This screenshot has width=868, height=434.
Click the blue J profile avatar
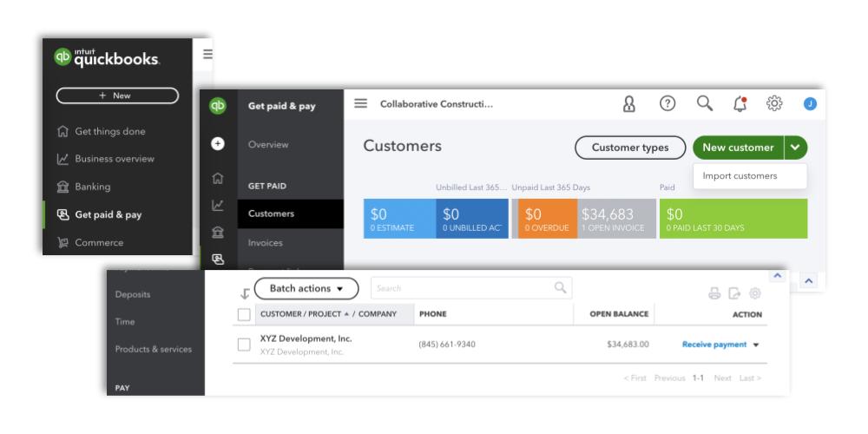click(x=810, y=103)
